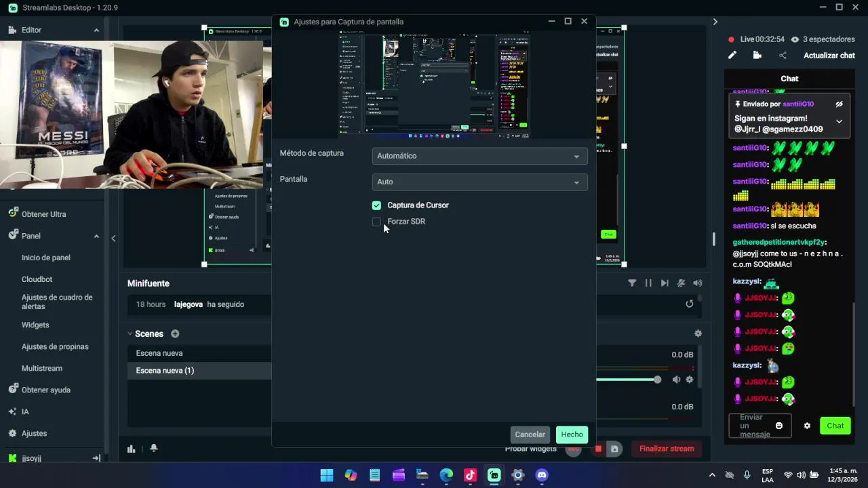Collapse the Editor section
Image resolution: width=868 pixels, height=488 pixels.
[x=96, y=30]
